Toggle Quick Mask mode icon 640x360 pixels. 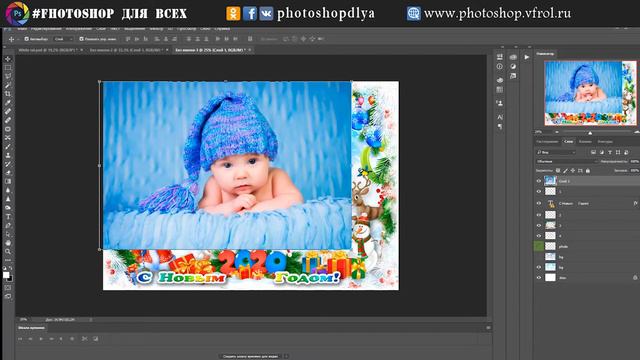tap(8, 288)
